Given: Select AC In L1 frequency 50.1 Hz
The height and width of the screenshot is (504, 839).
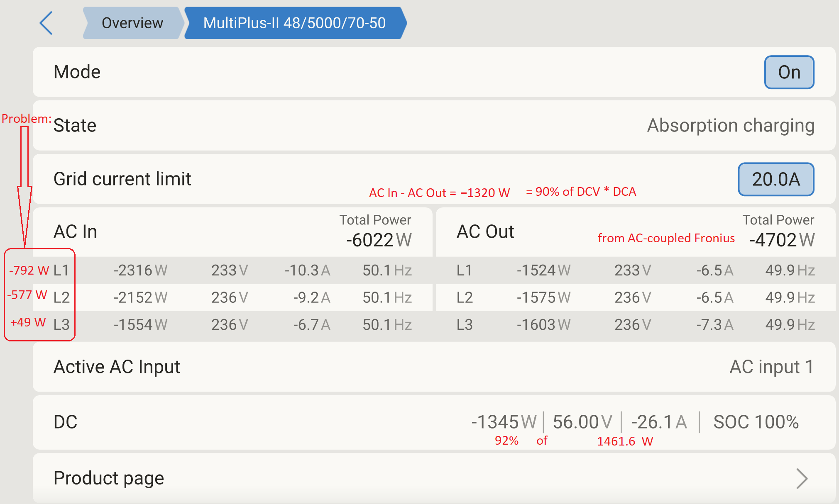Looking at the screenshot, I should [387, 270].
